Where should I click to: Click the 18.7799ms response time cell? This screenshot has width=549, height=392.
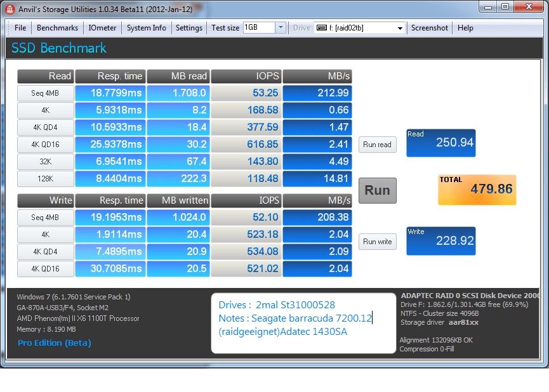[110, 93]
